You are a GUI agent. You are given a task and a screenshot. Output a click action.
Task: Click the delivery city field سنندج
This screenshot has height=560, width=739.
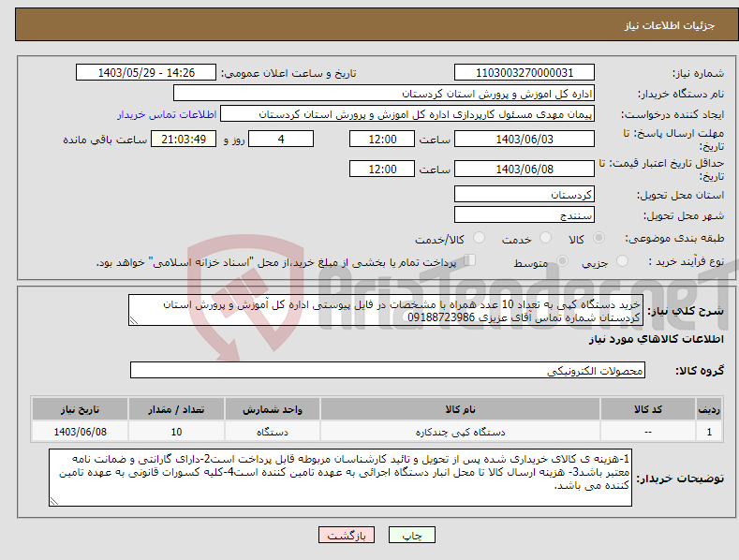pos(525,215)
